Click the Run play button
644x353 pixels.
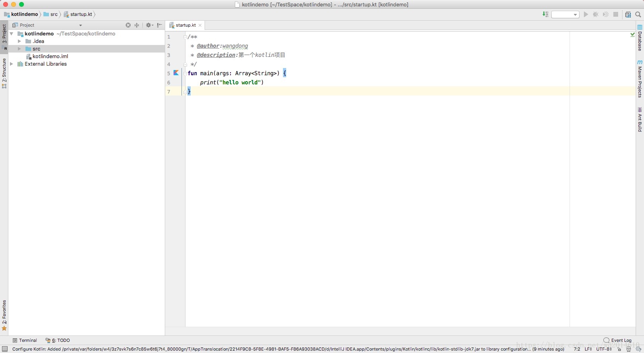[586, 14]
